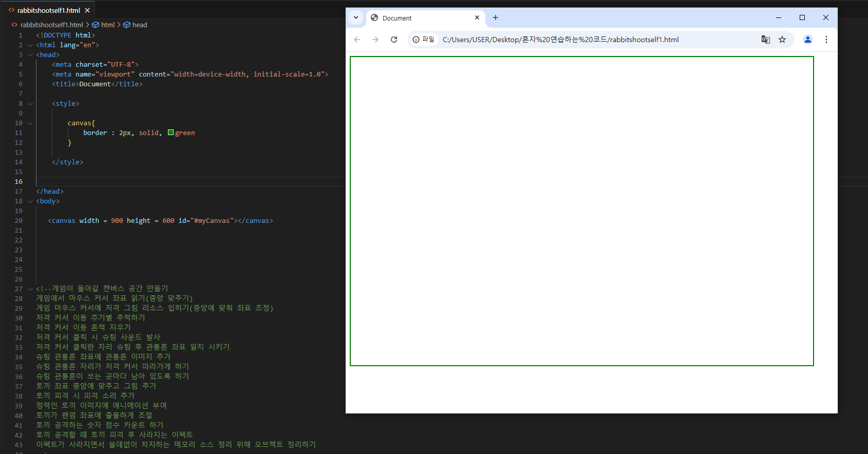Click the comment line "저격 커서 이동 흔적 지우기"
The width and height of the screenshot is (868, 454).
tap(83, 328)
